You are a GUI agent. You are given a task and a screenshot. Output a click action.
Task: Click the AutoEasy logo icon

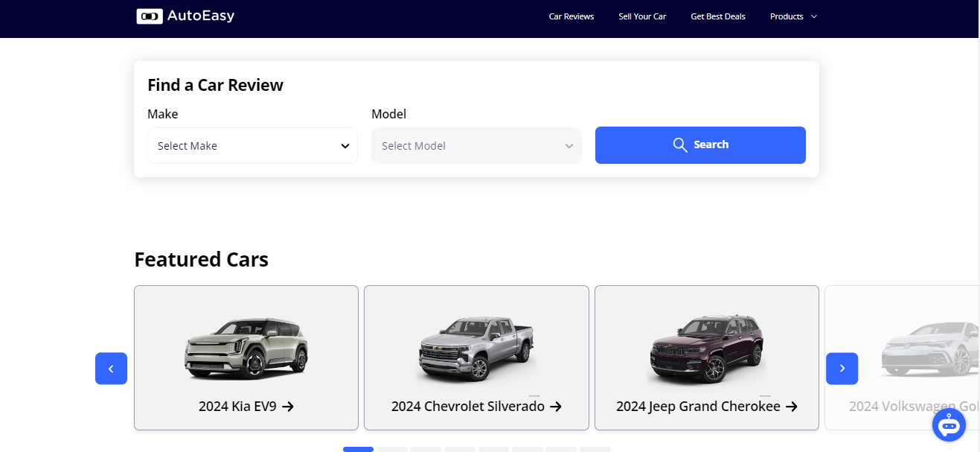[149, 16]
